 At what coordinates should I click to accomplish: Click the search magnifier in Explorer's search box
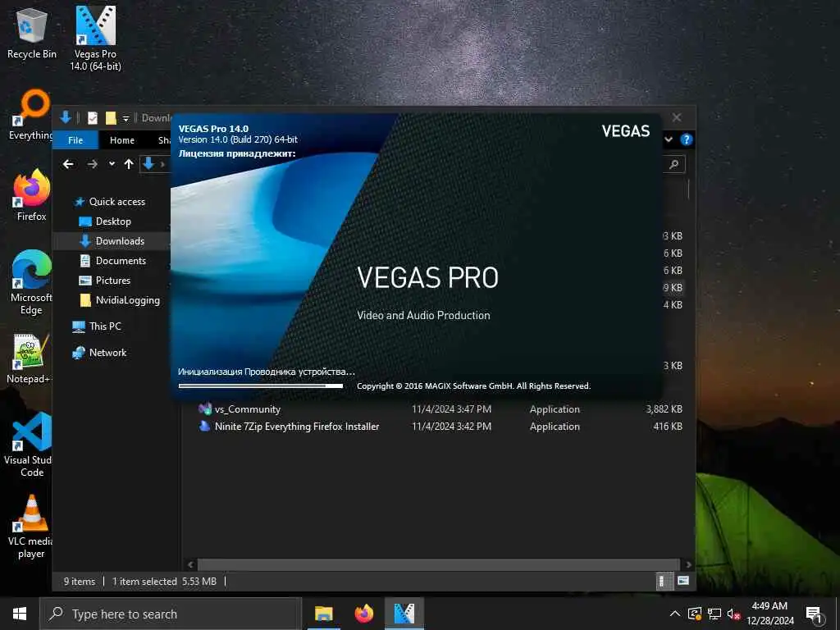pyautogui.click(x=674, y=164)
